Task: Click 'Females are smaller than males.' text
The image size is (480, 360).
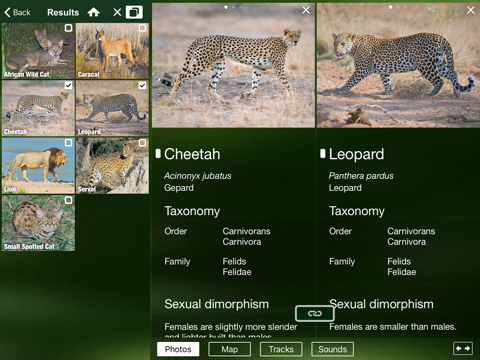Action: click(393, 327)
